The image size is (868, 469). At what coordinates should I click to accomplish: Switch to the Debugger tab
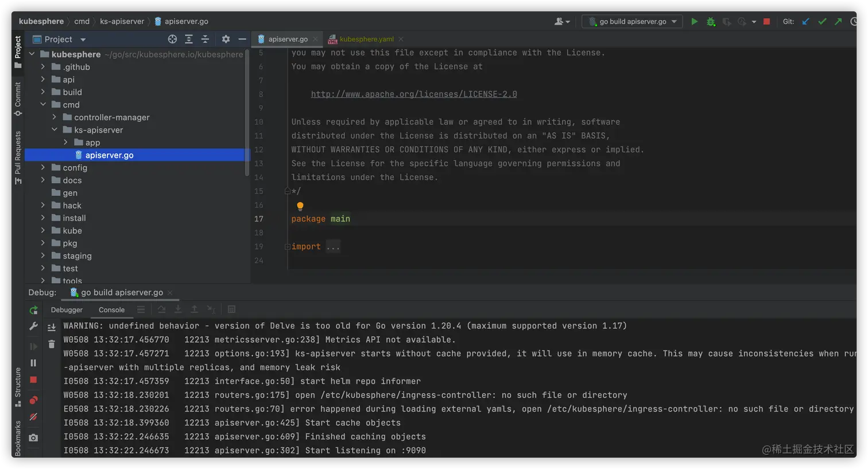click(67, 310)
